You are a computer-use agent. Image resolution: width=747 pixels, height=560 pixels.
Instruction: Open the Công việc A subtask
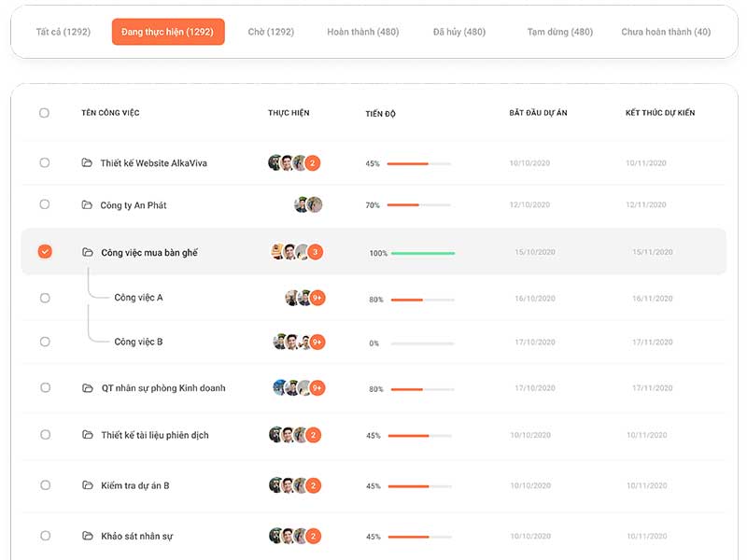coord(138,298)
